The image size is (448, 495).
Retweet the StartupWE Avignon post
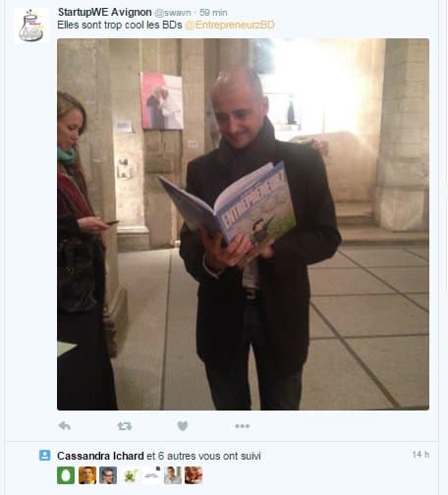coord(125,426)
